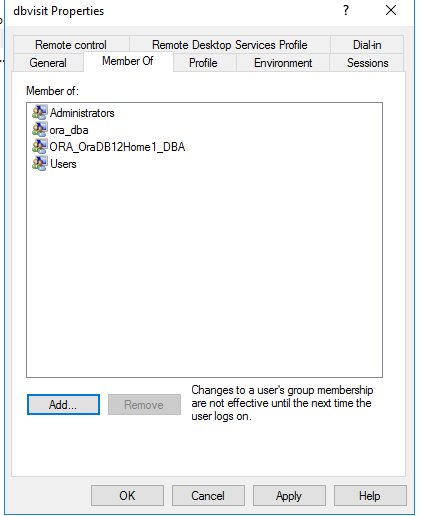
Task: Click the Add... button
Action: [63, 404]
